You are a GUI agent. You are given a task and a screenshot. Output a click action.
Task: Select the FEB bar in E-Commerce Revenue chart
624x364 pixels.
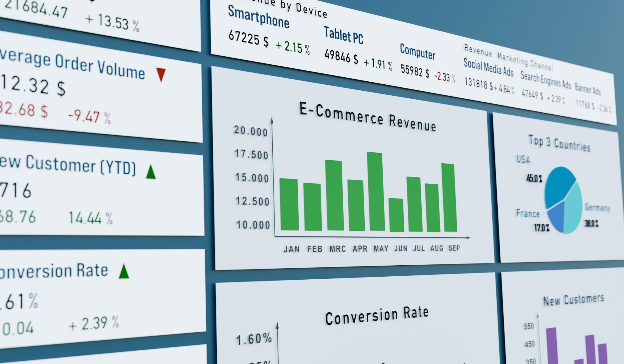pyautogui.click(x=313, y=207)
